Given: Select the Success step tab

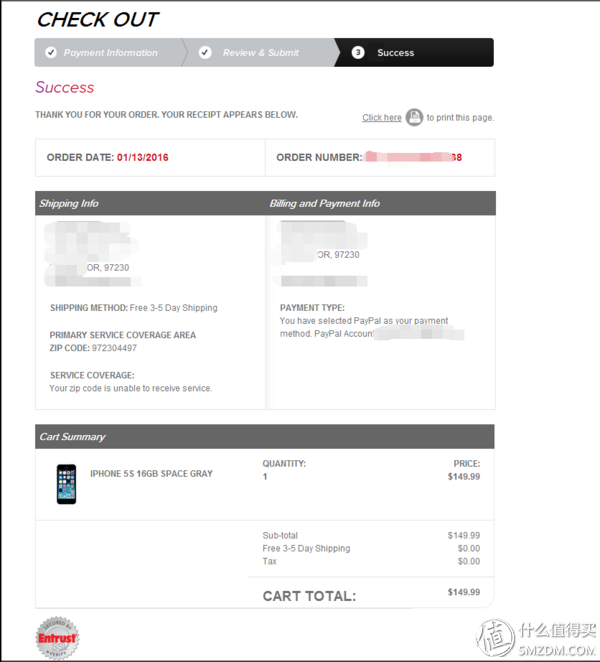Looking at the screenshot, I should 414,52.
